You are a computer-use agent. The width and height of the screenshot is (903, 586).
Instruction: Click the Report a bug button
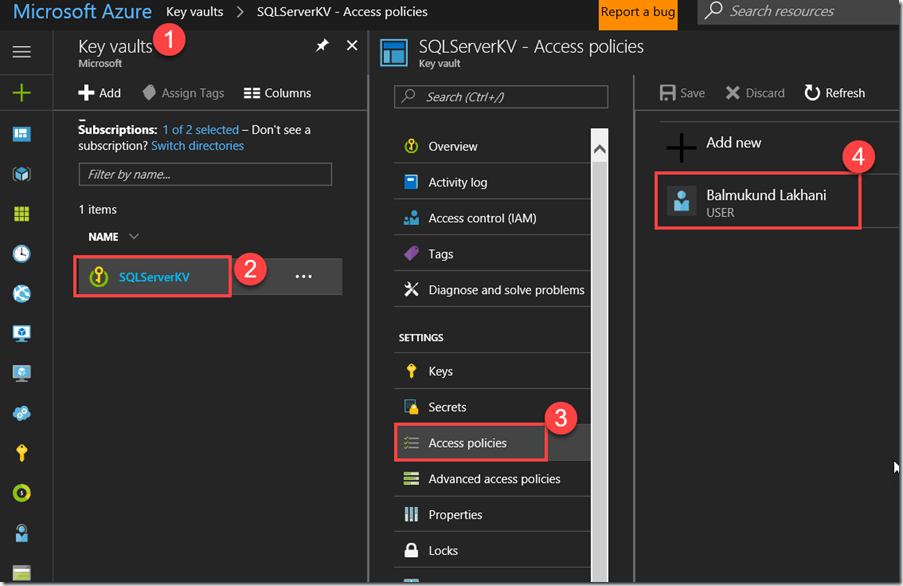(x=637, y=13)
